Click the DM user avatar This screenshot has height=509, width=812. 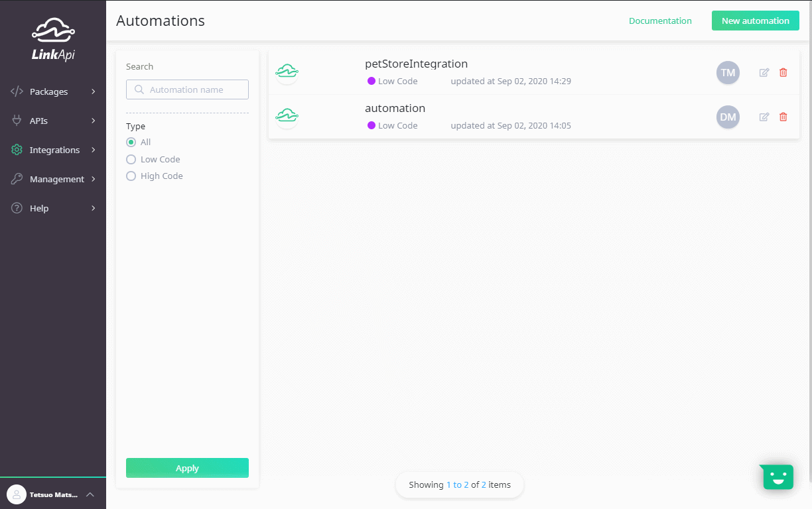(x=728, y=117)
